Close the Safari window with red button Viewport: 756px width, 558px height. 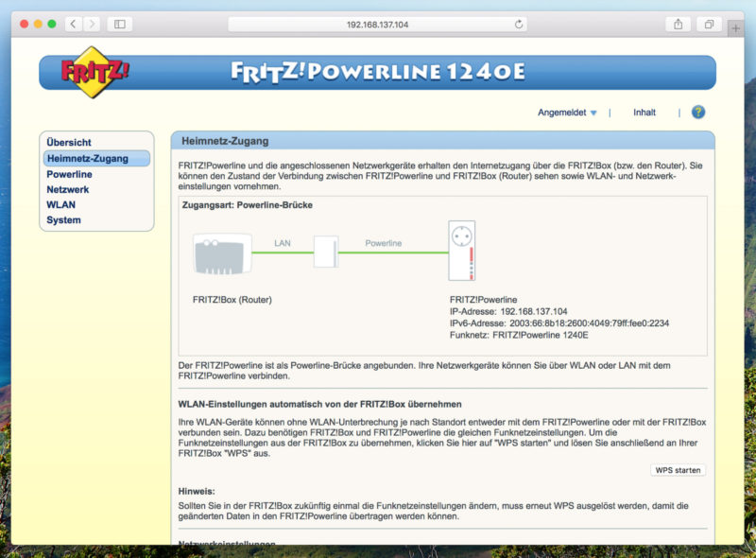pos(25,25)
